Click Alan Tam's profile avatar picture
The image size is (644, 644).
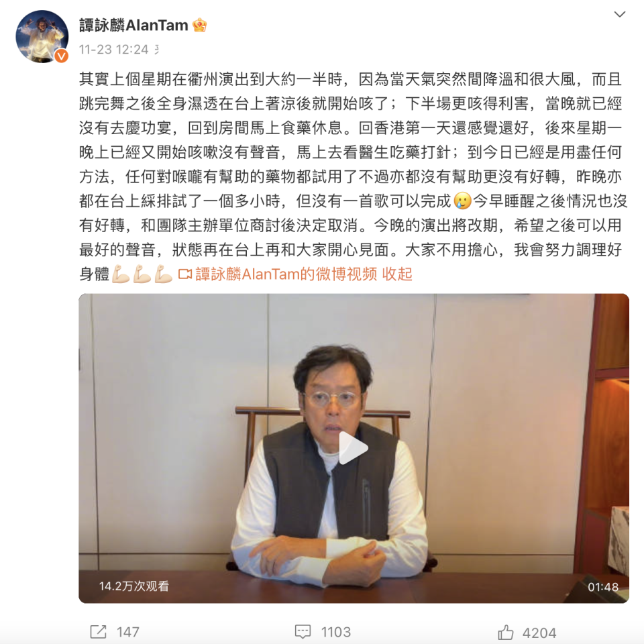[42, 36]
